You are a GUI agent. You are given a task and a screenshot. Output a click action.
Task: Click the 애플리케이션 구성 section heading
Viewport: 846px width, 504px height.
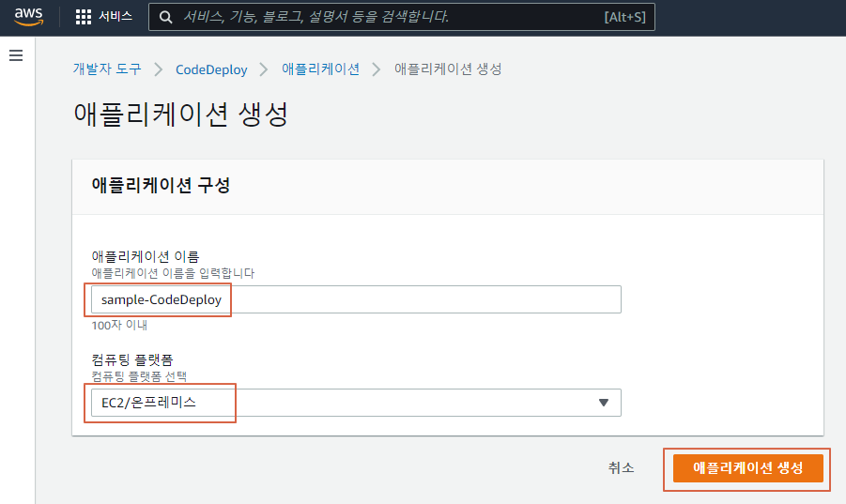161,186
